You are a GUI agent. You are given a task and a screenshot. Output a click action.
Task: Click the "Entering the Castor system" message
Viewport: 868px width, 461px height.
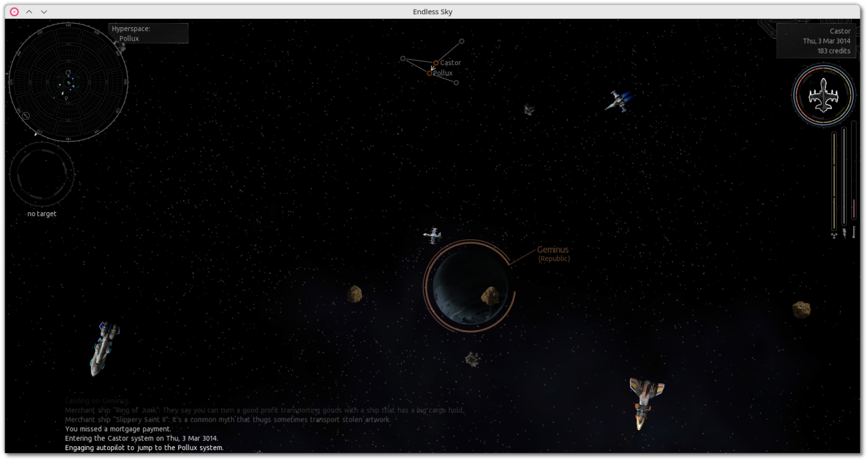[142, 439]
